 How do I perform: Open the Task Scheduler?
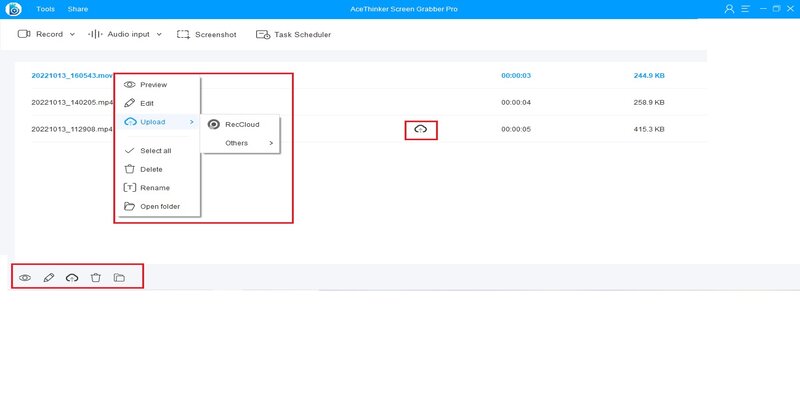(293, 34)
